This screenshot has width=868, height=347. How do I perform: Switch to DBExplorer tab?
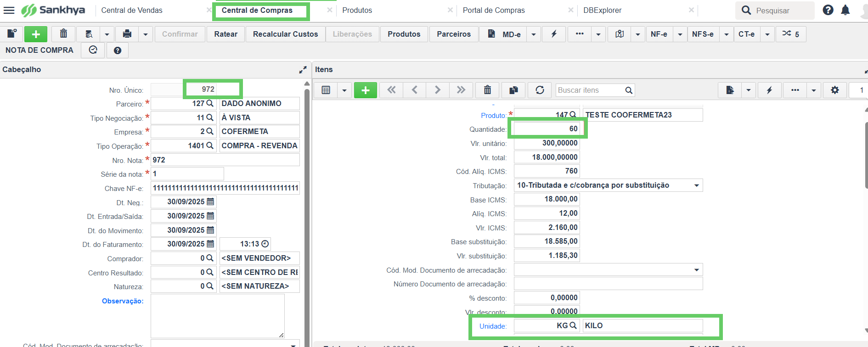pyautogui.click(x=603, y=10)
